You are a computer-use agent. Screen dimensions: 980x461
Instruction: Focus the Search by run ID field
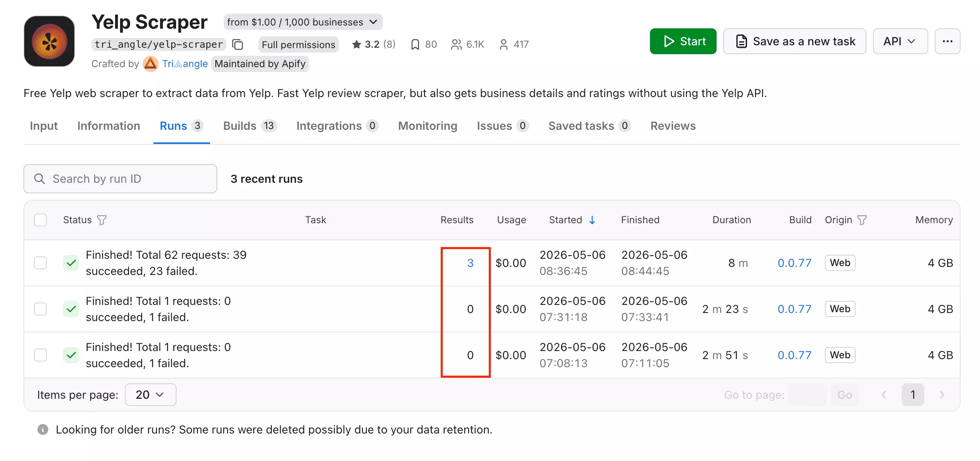[x=120, y=179]
